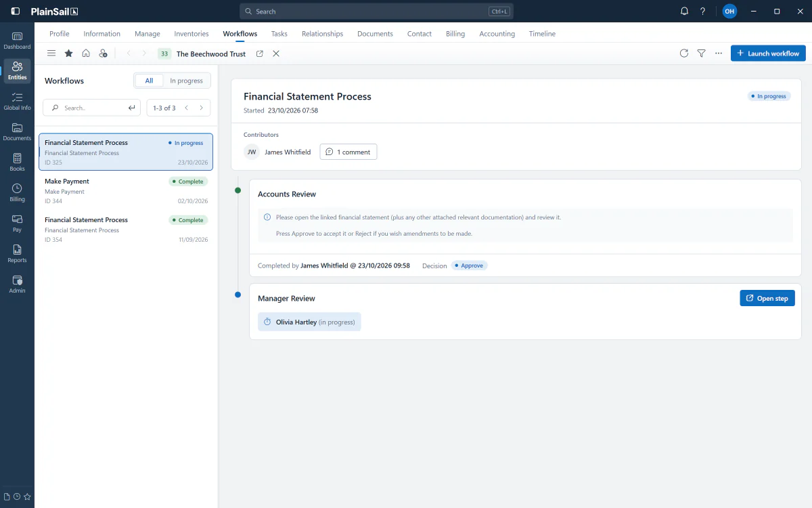This screenshot has height=508, width=812.
Task: Open the filter funnel icon
Action: click(x=702, y=54)
